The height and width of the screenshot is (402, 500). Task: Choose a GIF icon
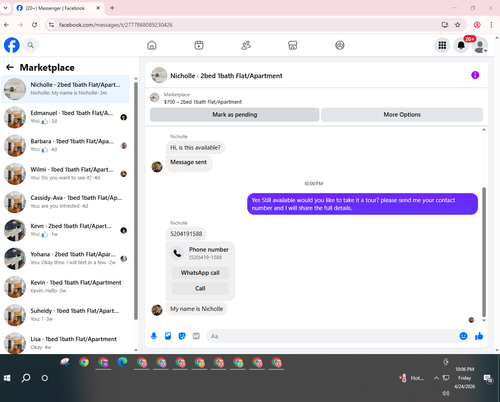[x=196, y=336]
